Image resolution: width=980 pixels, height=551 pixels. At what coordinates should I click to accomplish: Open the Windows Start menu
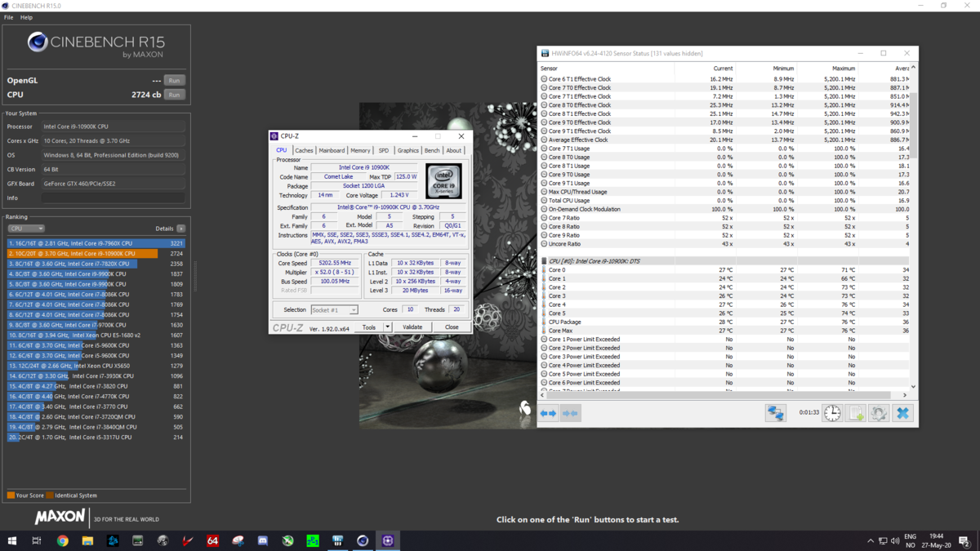[x=12, y=540]
